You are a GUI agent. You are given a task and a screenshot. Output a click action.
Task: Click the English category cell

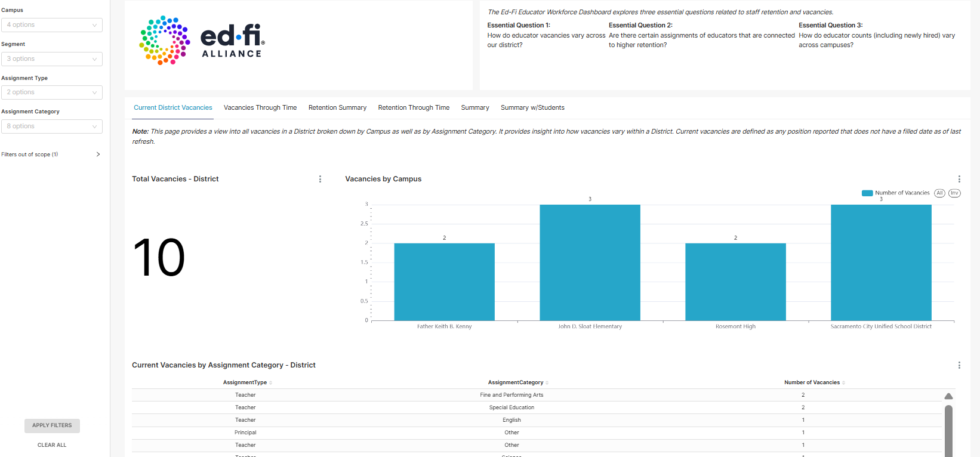(511, 420)
